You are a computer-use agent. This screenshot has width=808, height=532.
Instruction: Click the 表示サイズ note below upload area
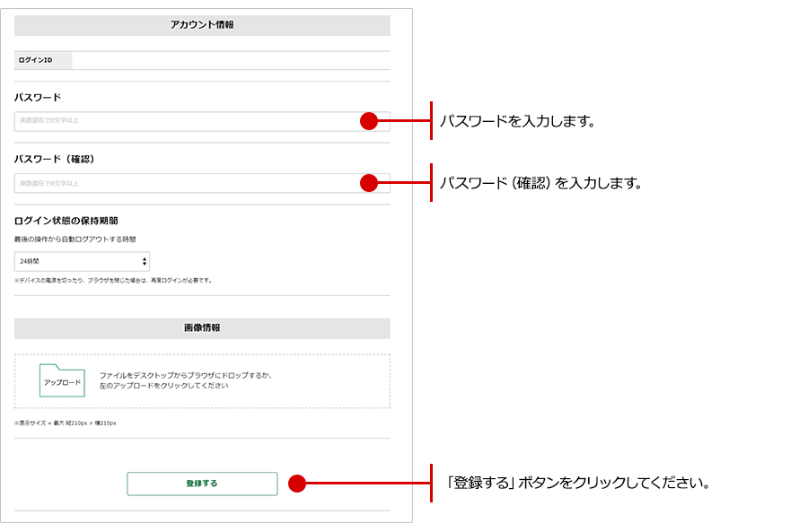pyautogui.click(x=66, y=423)
